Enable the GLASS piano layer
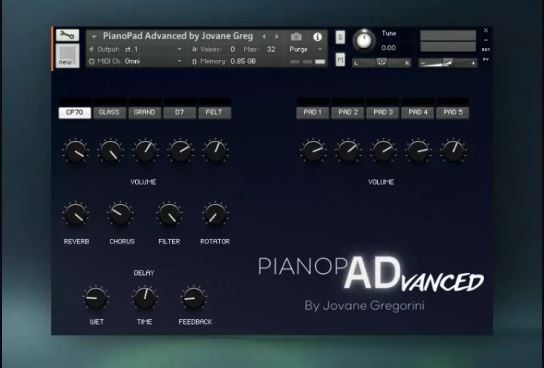 (109, 112)
